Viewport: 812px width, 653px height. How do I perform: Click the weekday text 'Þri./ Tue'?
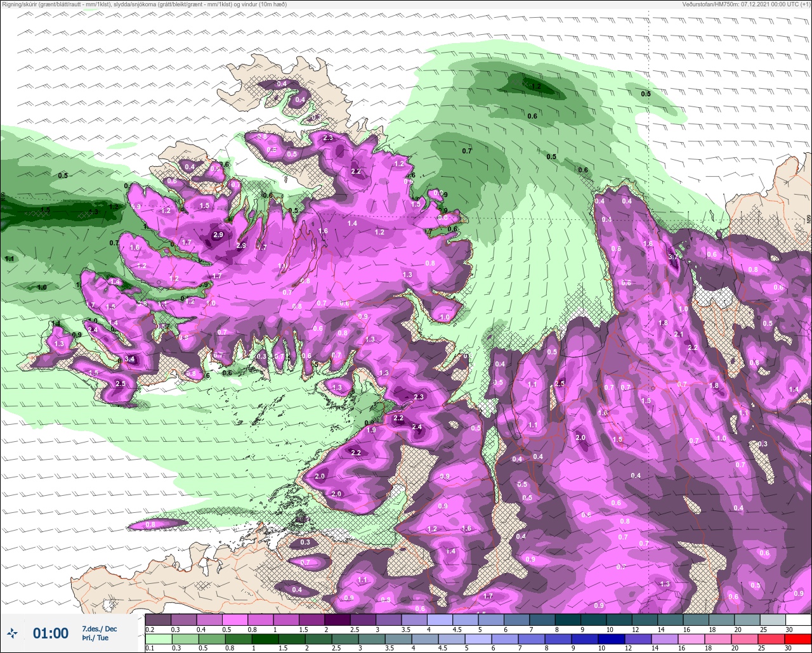pos(95,638)
